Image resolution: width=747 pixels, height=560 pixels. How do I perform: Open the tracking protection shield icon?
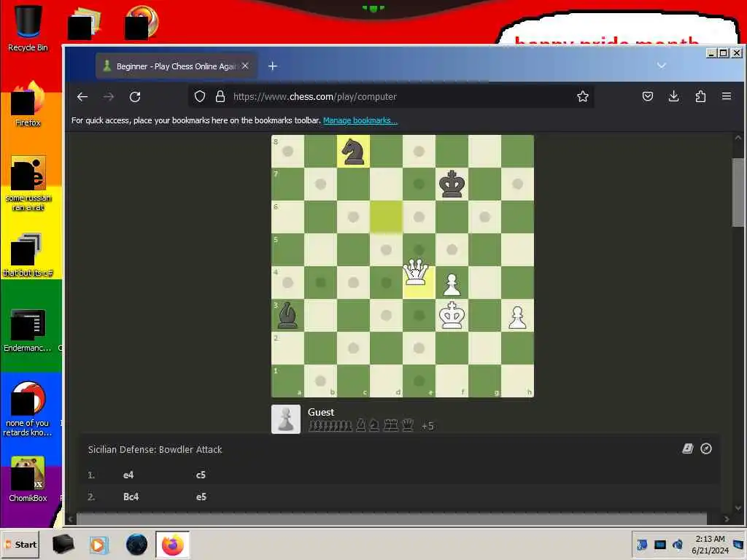(200, 97)
